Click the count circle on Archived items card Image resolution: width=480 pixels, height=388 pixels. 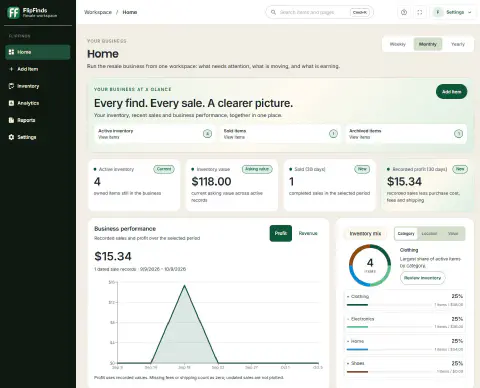[459, 134]
